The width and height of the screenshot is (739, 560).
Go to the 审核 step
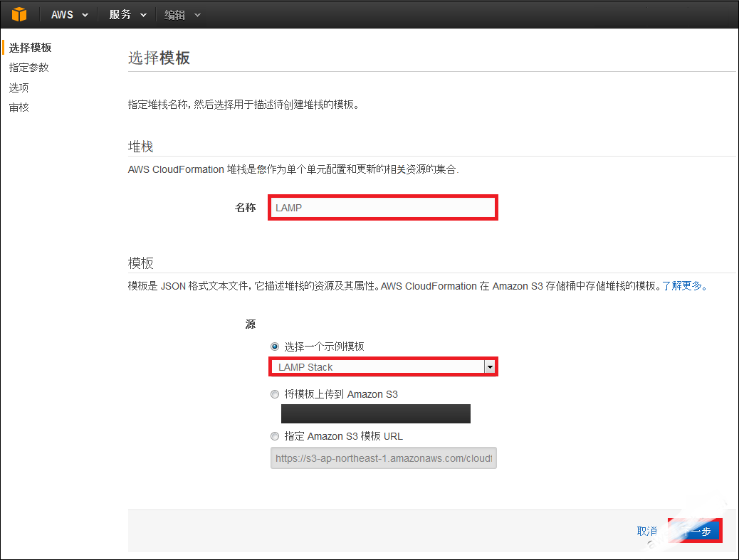(x=19, y=107)
